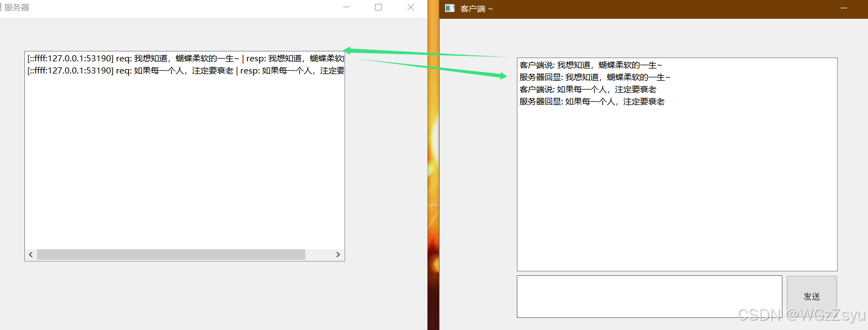The height and width of the screenshot is (330, 868).
Task: Select server log line with 如果每一个人
Action: [x=186, y=71]
